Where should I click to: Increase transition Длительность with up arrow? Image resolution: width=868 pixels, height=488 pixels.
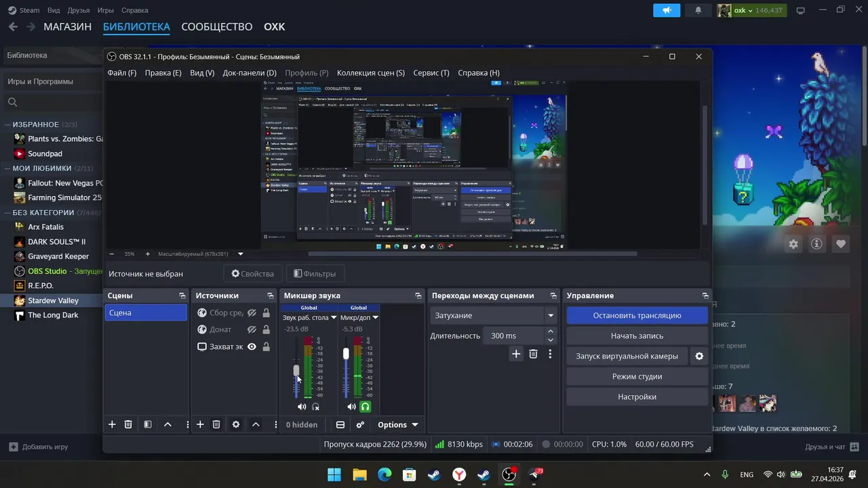coord(551,331)
